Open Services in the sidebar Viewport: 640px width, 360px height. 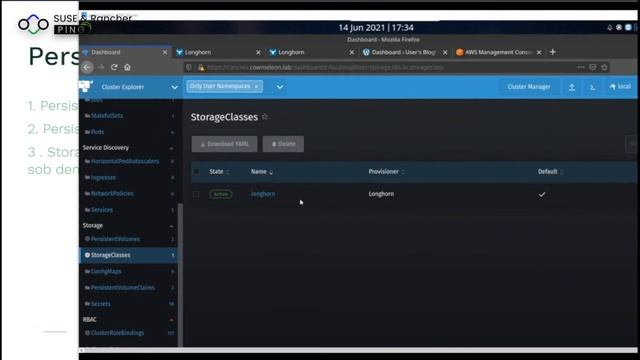pyautogui.click(x=102, y=210)
